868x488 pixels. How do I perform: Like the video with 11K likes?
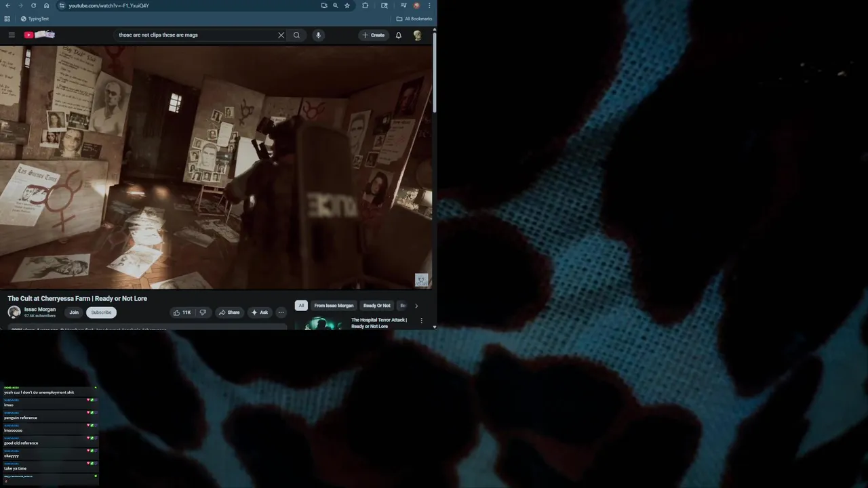[182, 312]
